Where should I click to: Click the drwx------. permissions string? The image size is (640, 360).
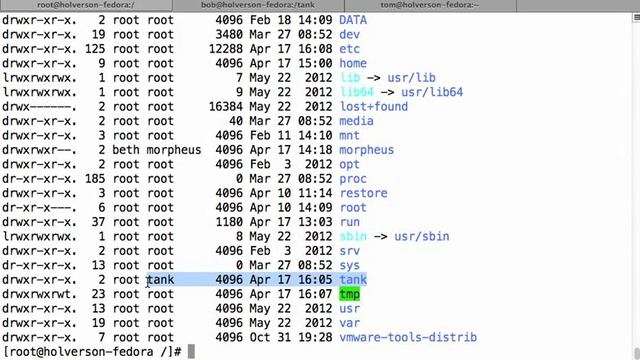39,107
